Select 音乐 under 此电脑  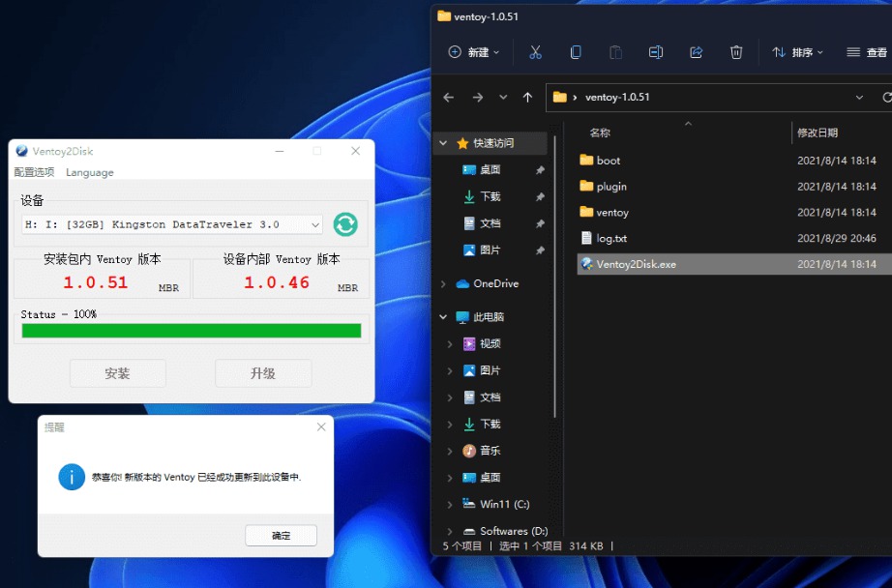pyautogui.click(x=490, y=451)
